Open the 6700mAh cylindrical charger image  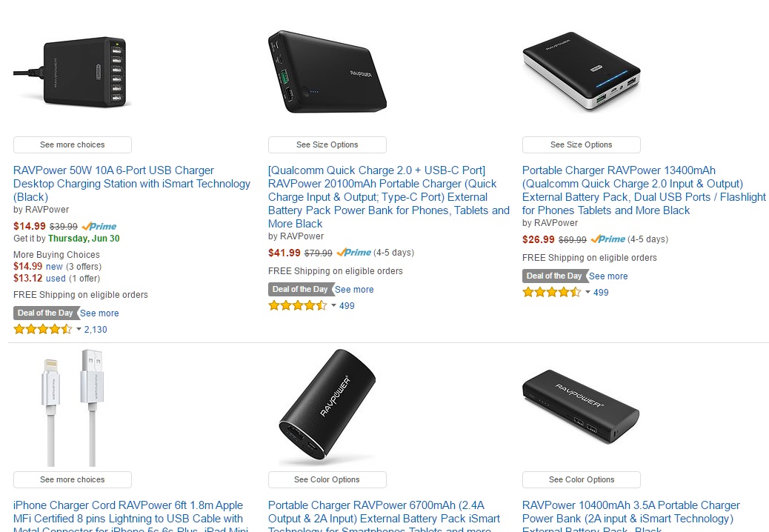click(x=327, y=406)
